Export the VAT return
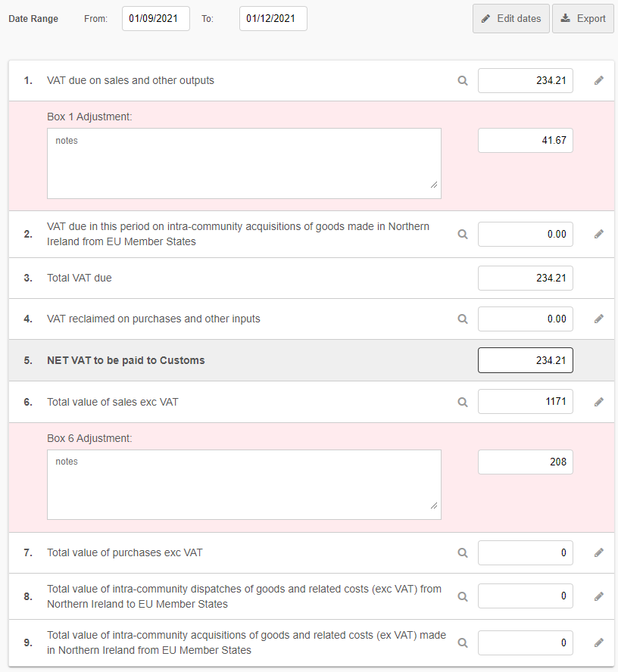Screen dimensions: 618x672 coord(582,19)
